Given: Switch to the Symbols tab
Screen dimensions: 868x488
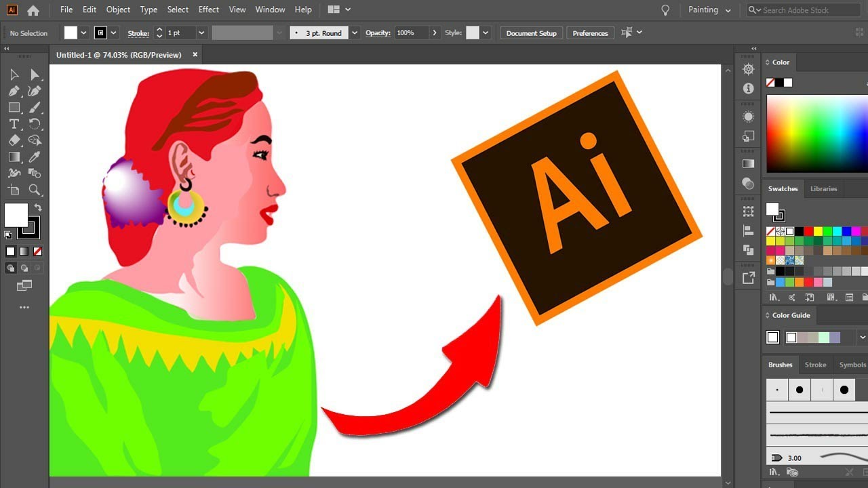Looking at the screenshot, I should pos(852,365).
